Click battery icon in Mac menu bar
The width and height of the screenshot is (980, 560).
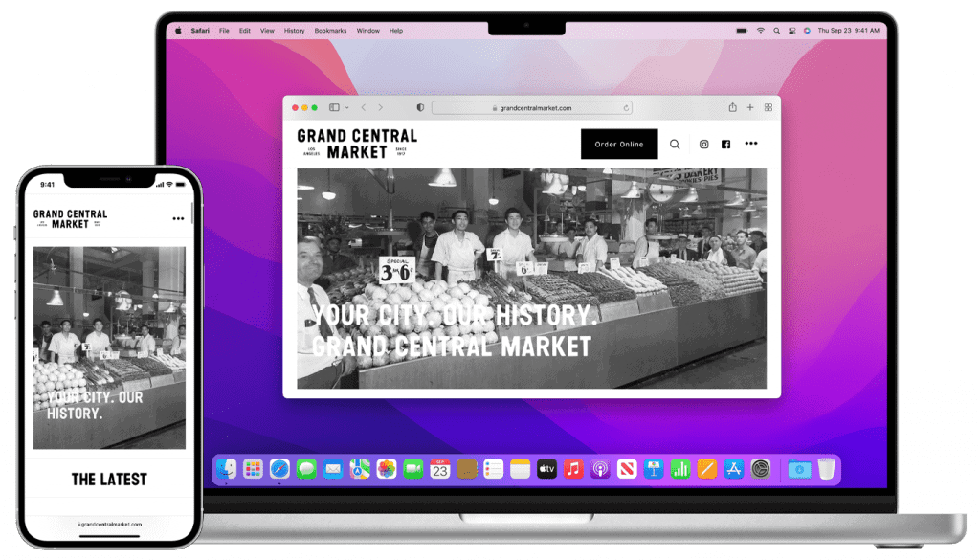coord(742,30)
